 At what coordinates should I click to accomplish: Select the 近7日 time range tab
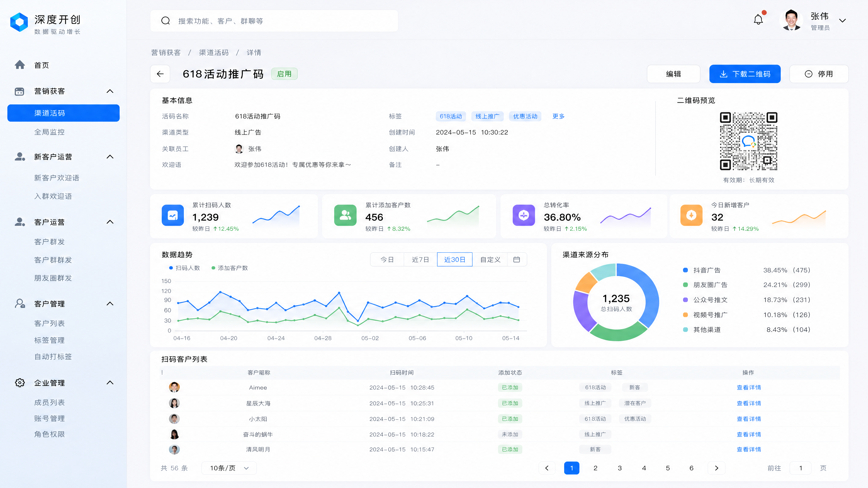[x=420, y=259]
